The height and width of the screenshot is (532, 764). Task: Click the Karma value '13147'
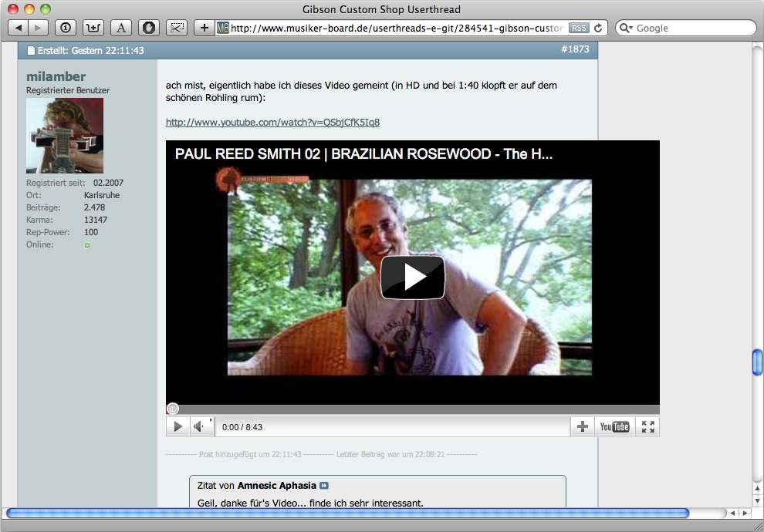coord(96,220)
